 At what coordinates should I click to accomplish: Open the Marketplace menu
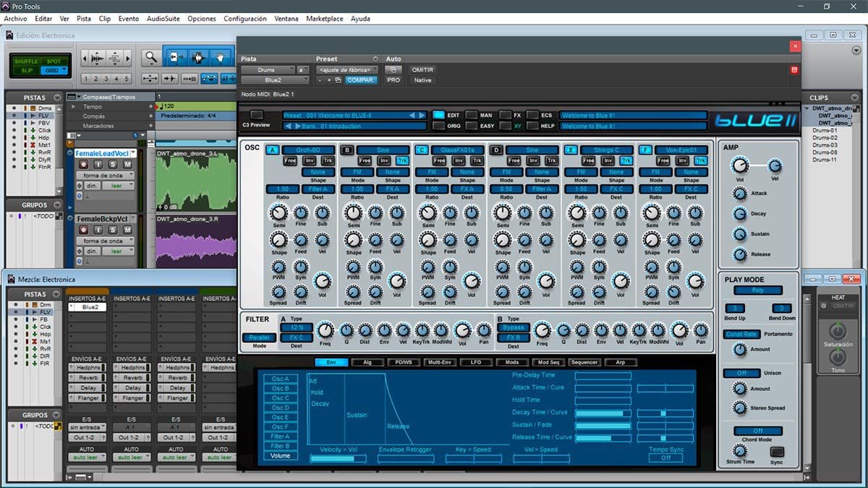click(324, 18)
